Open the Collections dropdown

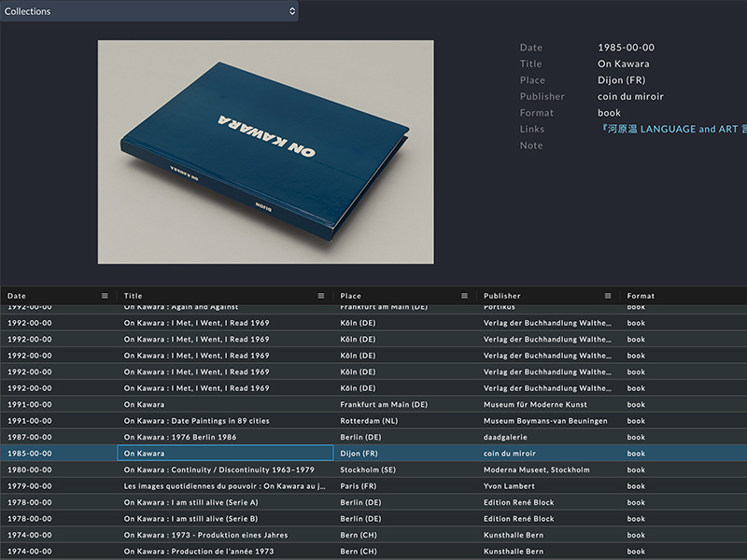click(x=149, y=11)
